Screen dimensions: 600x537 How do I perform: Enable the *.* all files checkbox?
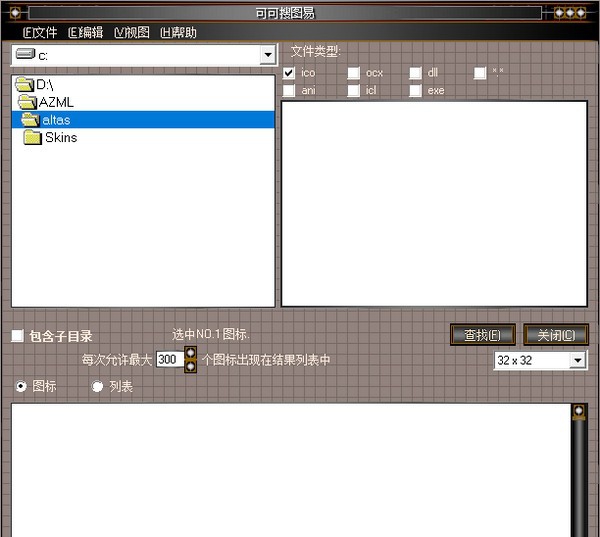[x=480, y=73]
